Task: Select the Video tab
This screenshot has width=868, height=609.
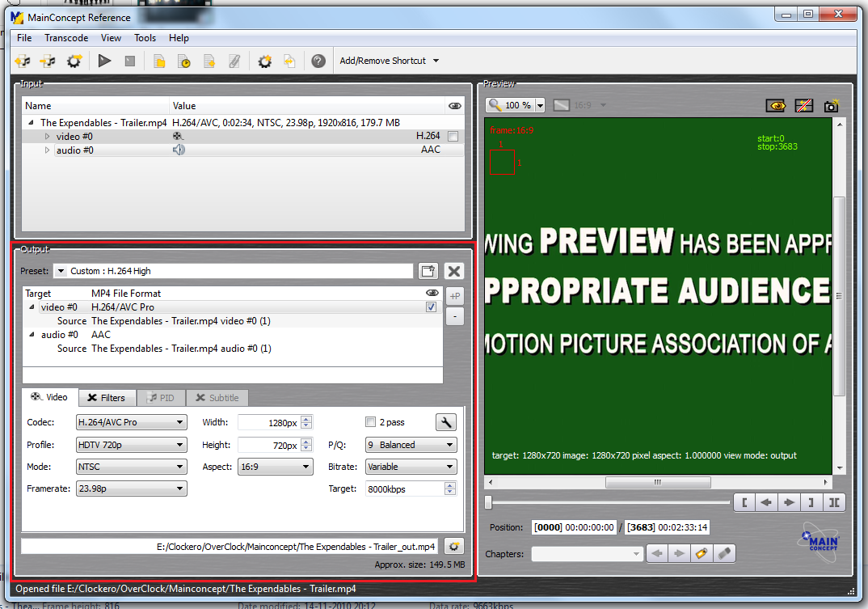Action: (x=50, y=397)
